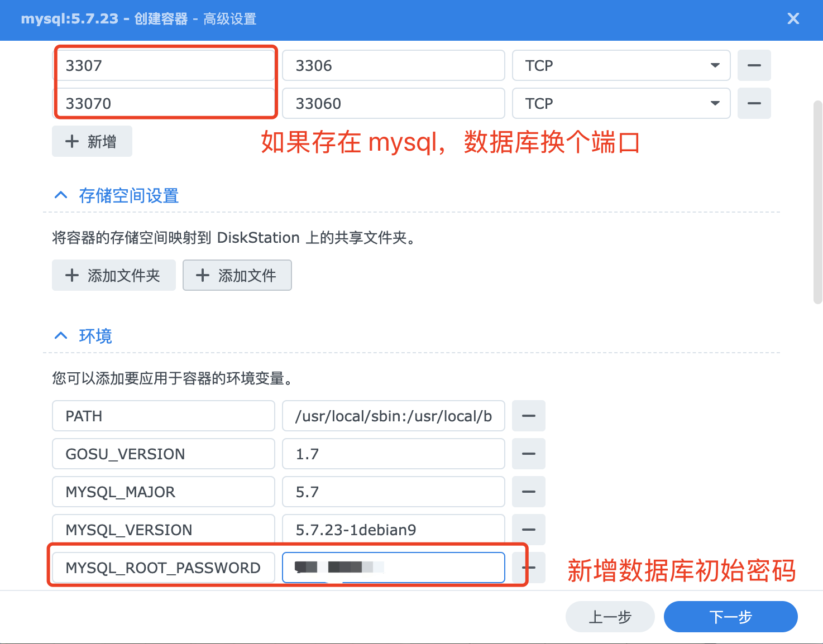Image resolution: width=823 pixels, height=644 pixels.
Task: Edit the MYSQL_VERSION name field
Action: [x=164, y=530]
